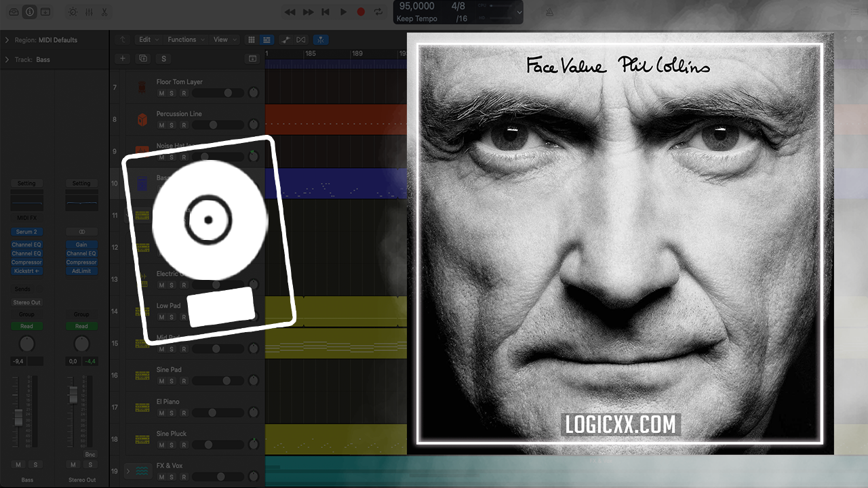The width and height of the screenshot is (868, 488).
Task: Click the Record button in transport
Action: pos(361,12)
